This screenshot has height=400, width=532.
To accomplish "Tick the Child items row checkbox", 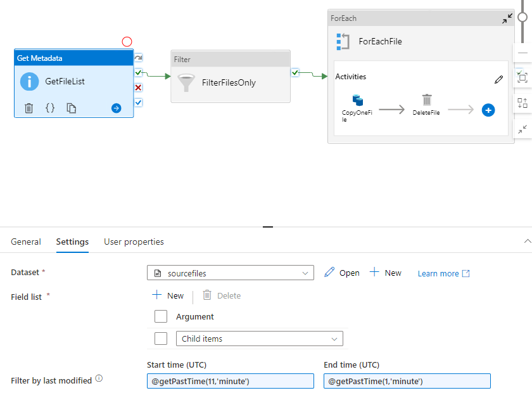I will click(161, 339).
